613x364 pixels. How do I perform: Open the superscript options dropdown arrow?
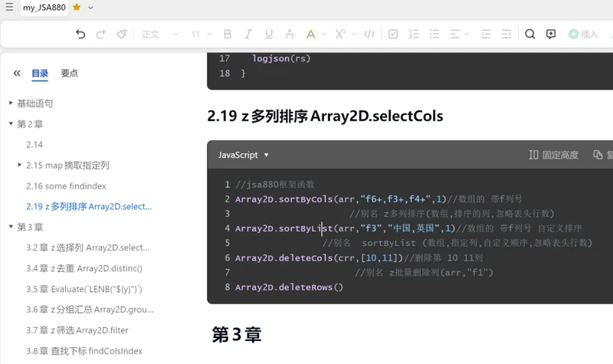point(354,34)
